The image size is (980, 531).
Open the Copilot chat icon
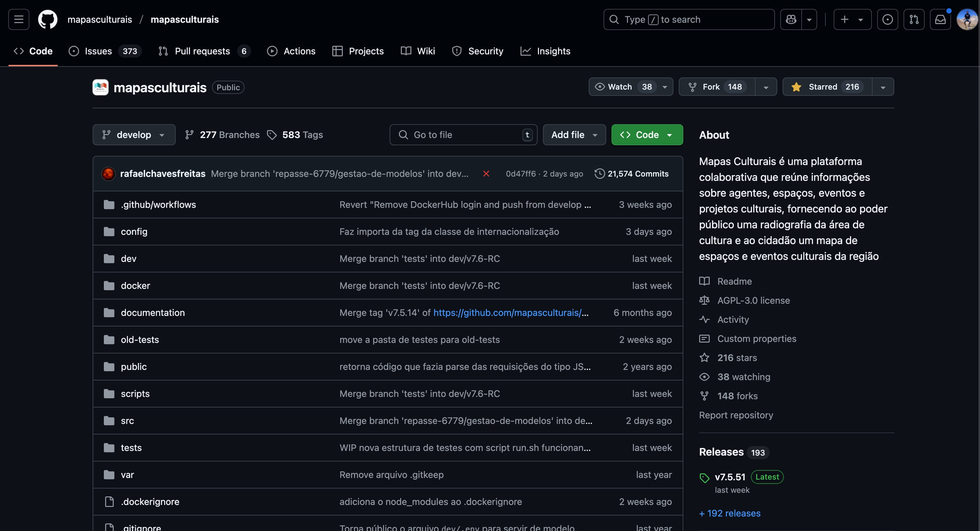[x=791, y=19]
